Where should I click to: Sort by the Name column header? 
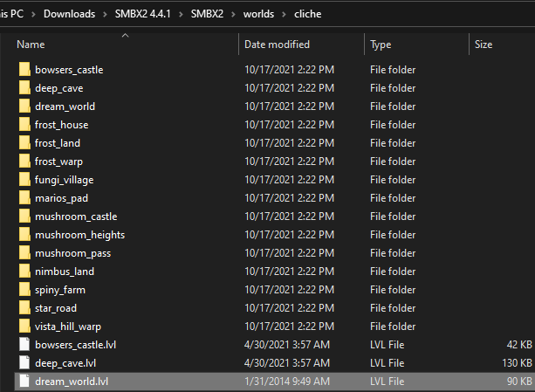coord(31,45)
